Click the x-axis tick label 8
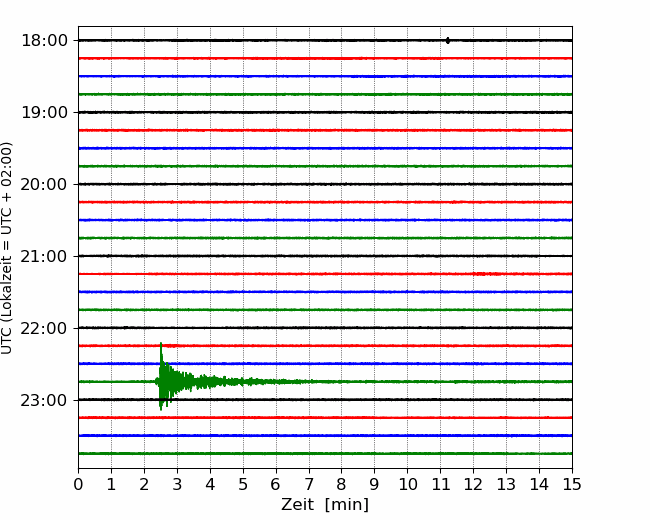Image resolution: width=650 pixels, height=520 pixels. [x=342, y=484]
